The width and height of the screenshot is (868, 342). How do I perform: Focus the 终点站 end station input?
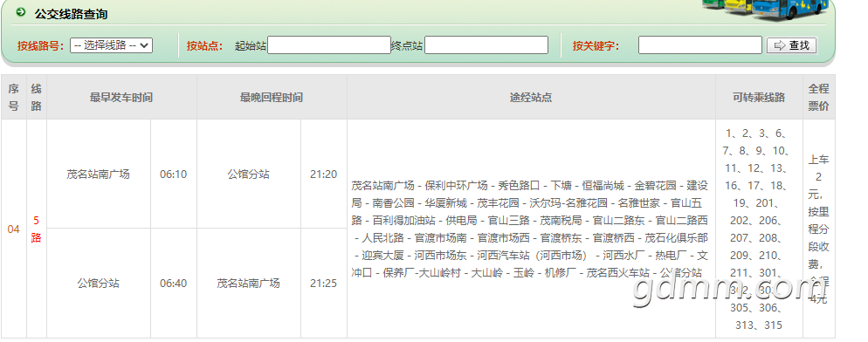(486, 45)
